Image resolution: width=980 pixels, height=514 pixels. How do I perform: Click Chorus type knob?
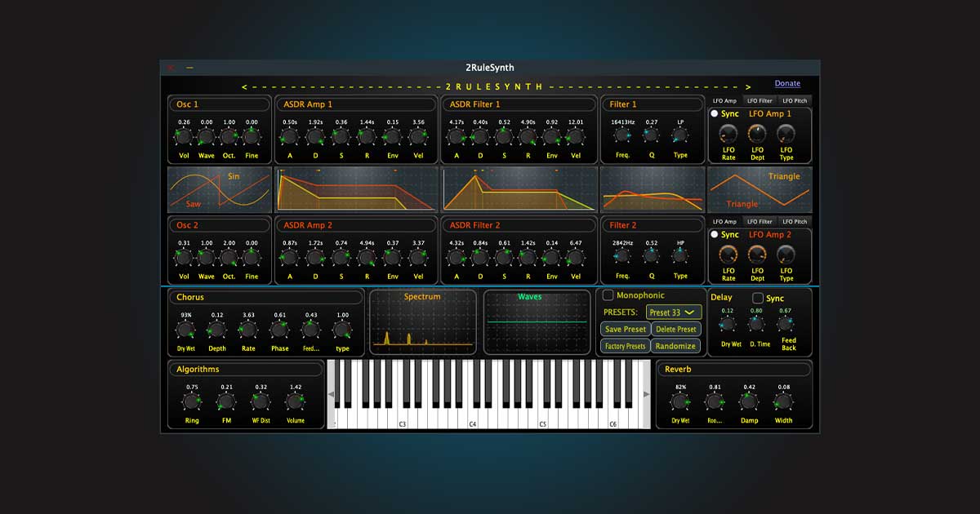(342, 330)
